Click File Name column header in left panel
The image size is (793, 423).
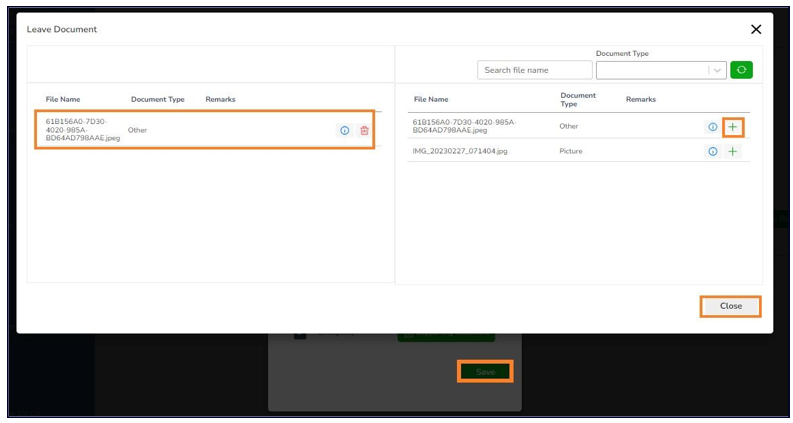click(63, 99)
